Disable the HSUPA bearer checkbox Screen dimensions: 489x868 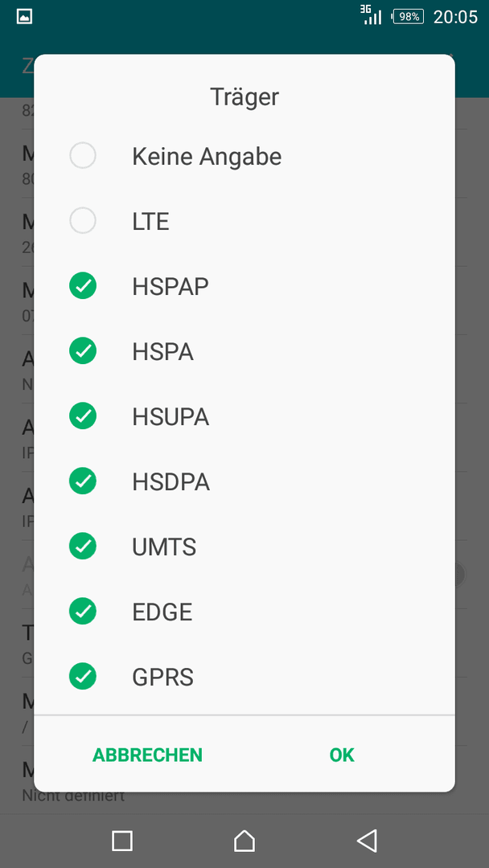83,416
